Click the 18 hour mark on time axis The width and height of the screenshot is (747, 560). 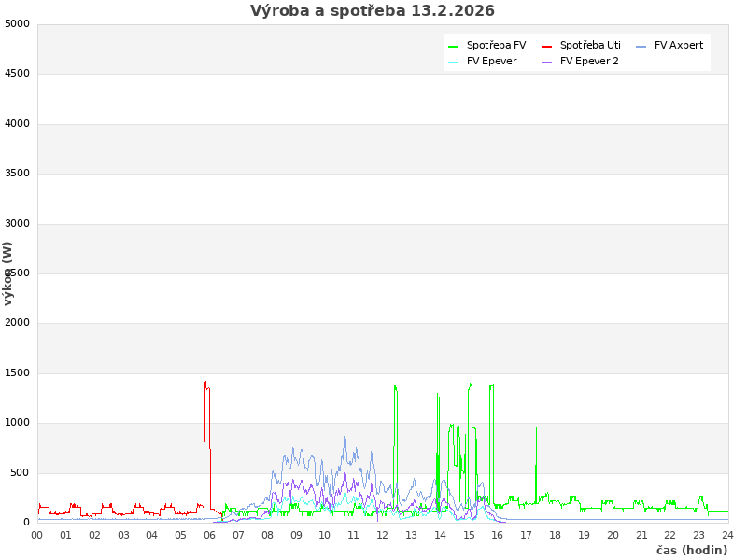point(556,535)
